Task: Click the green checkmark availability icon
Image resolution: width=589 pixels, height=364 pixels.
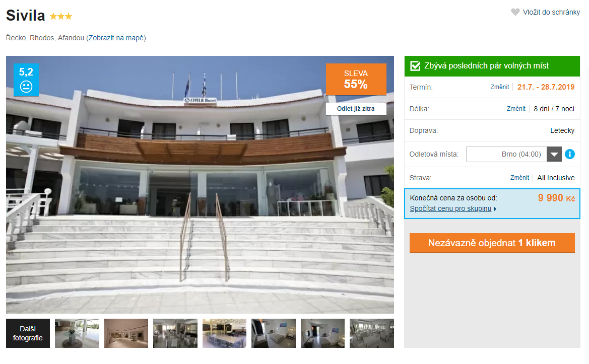Action: tap(415, 66)
